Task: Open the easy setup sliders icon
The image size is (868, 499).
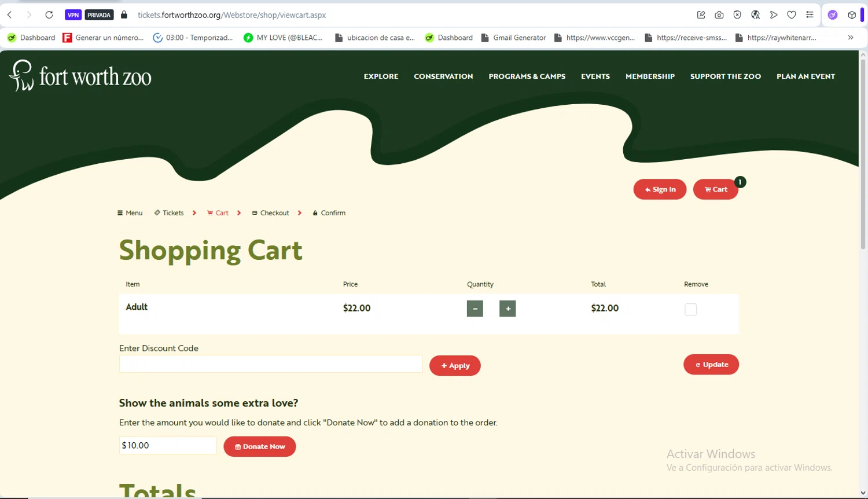Action: (810, 15)
